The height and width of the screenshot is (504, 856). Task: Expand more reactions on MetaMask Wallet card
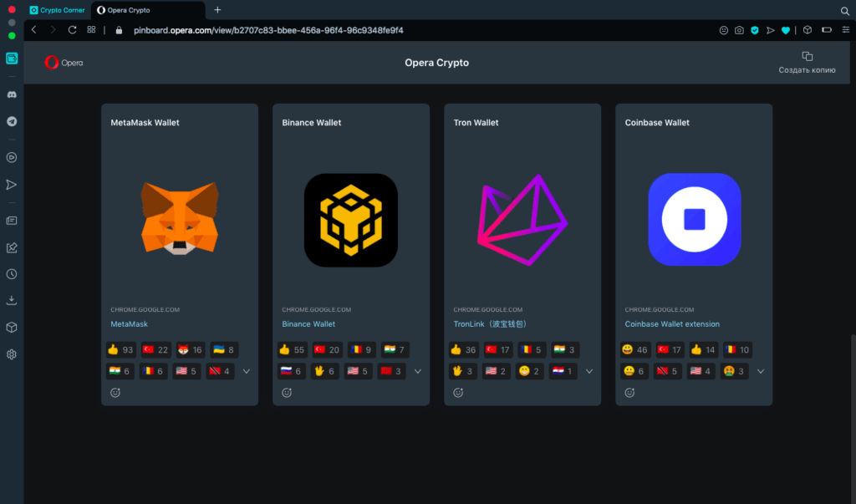(x=247, y=371)
